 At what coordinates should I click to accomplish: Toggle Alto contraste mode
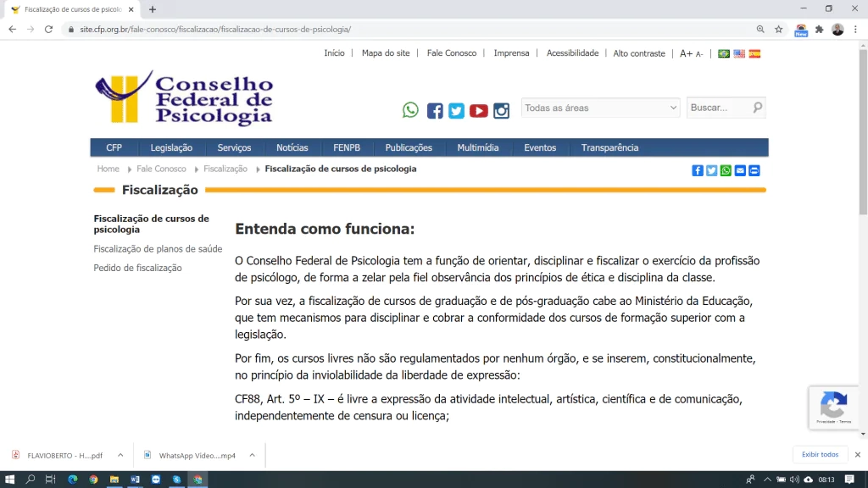click(639, 53)
